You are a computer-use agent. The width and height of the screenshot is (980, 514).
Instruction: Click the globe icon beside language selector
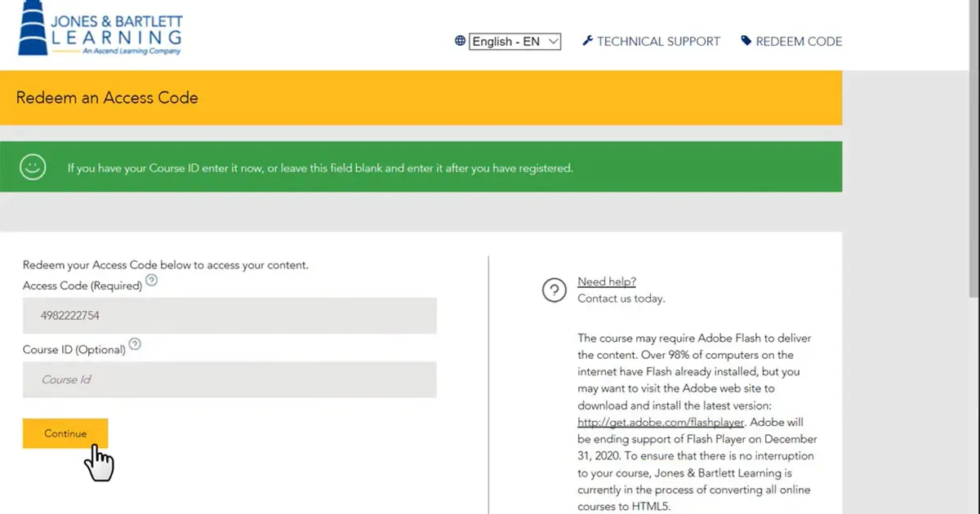tap(459, 41)
